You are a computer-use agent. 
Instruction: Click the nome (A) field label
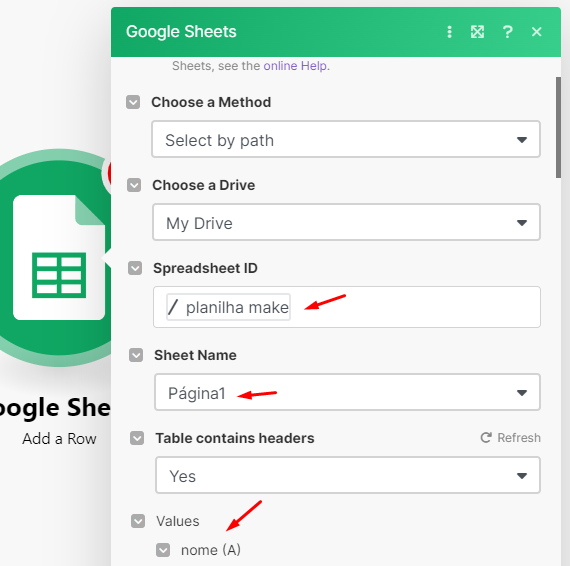click(x=211, y=550)
